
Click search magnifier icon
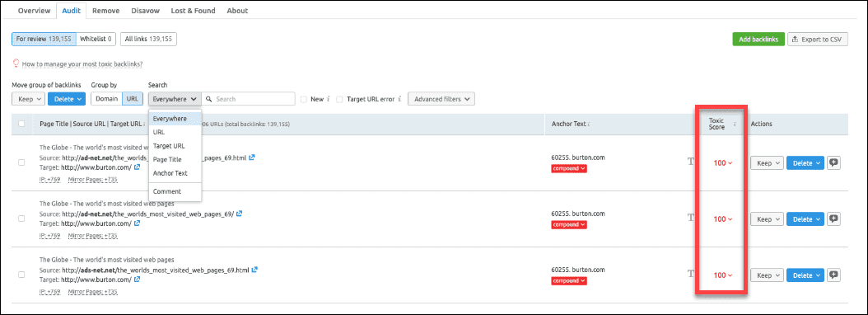point(208,99)
